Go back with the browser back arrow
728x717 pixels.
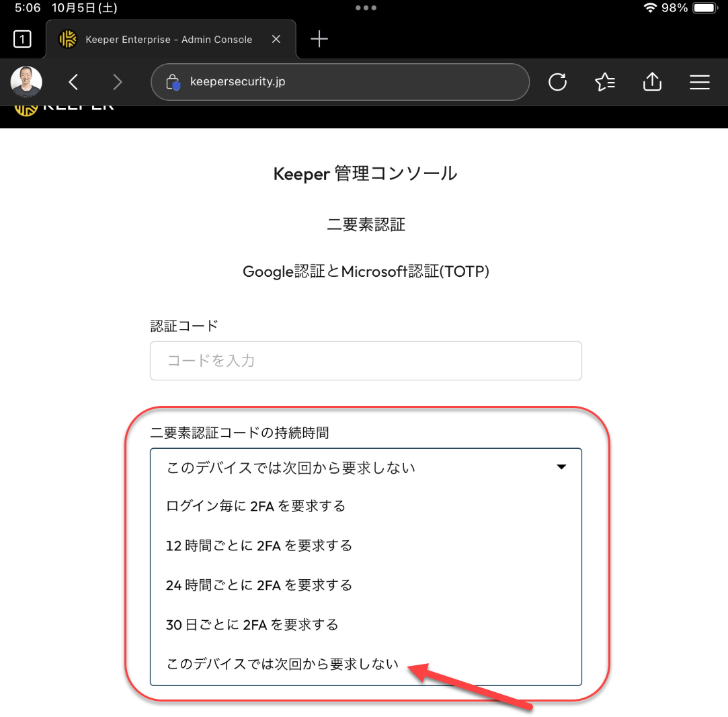coord(73,82)
